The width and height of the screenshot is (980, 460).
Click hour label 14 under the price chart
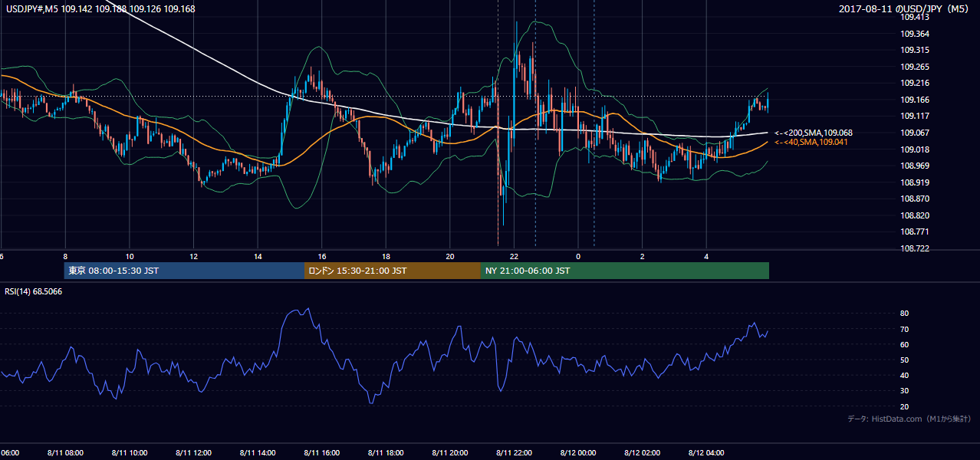[258, 257]
